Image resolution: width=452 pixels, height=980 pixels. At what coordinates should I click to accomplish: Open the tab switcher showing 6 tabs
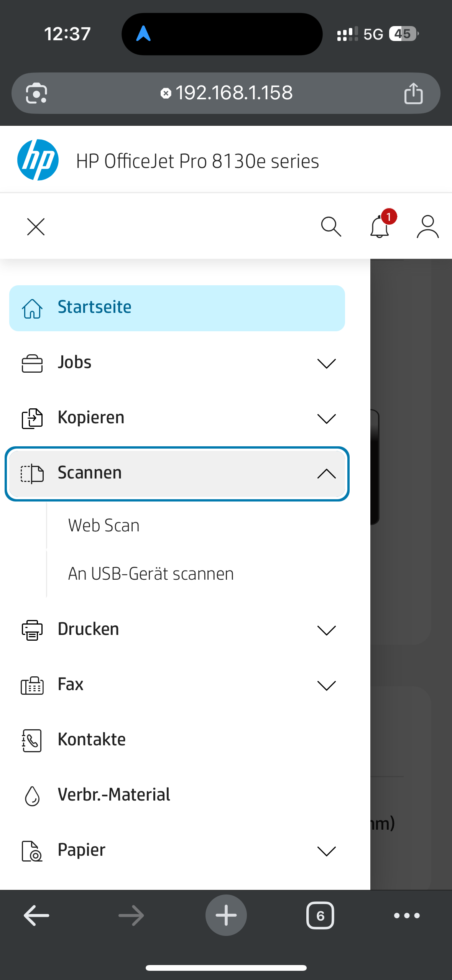click(x=320, y=916)
